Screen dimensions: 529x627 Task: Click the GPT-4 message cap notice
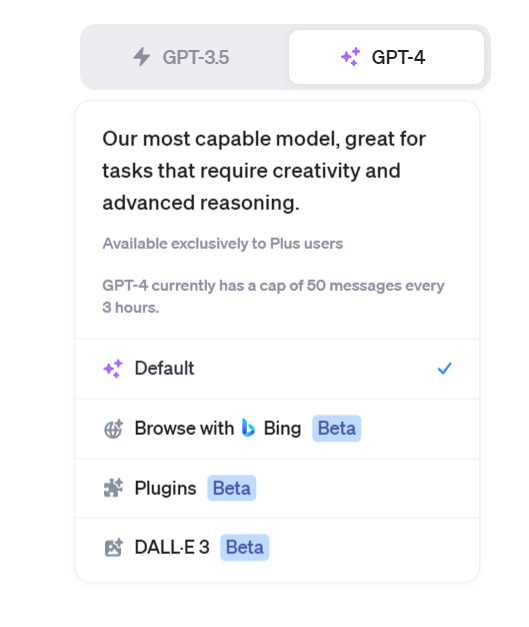(273, 296)
